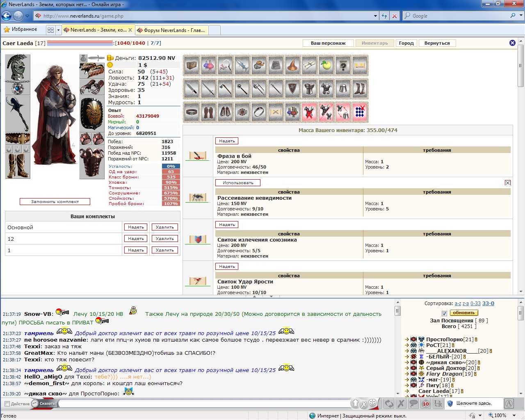Sort player list by 33-0 levels
Viewport: 525px width, 420px height.
pyautogui.click(x=488, y=304)
